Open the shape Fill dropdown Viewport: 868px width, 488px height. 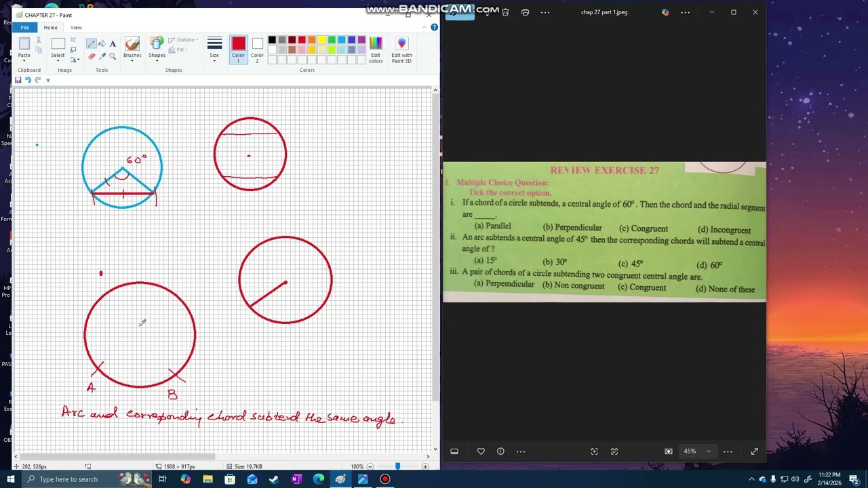pos(178,49)
